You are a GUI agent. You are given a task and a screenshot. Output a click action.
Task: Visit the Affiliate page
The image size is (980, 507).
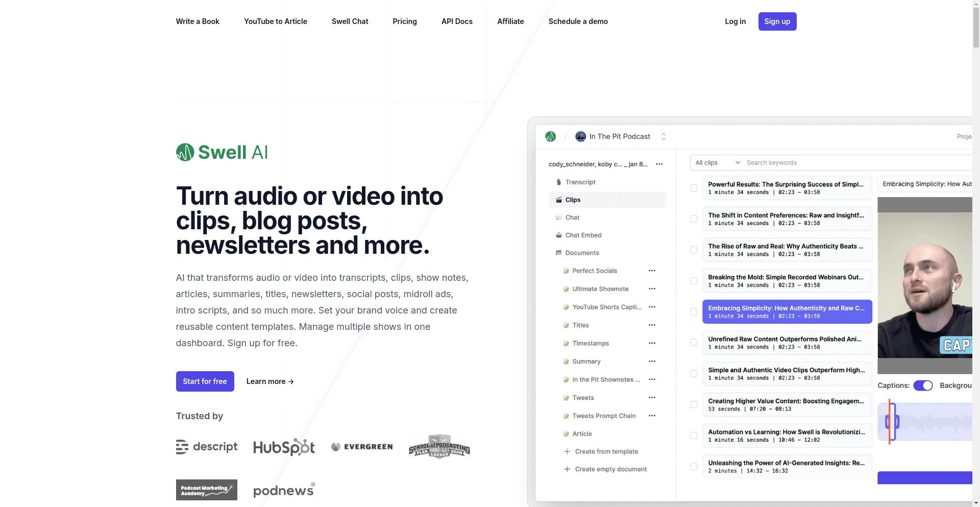510,21
